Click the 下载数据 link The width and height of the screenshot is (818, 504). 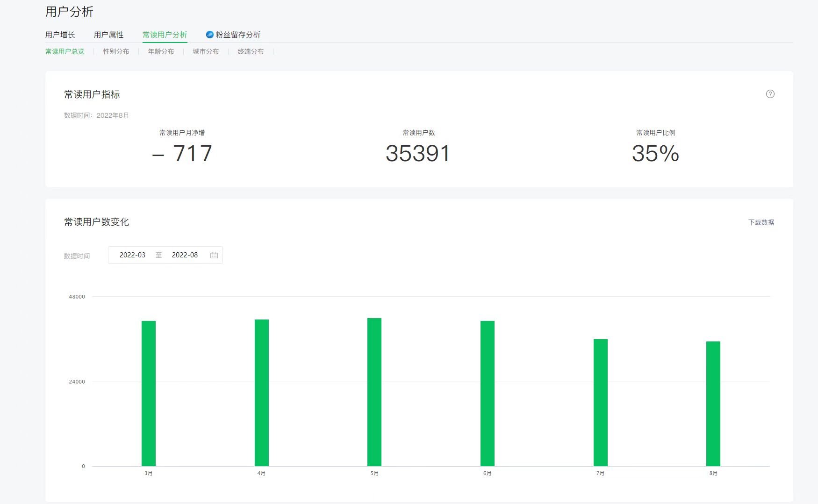(761, 222)
